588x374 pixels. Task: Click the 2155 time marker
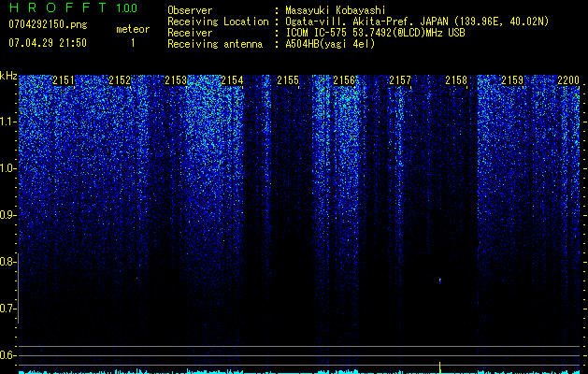[288, 80]
